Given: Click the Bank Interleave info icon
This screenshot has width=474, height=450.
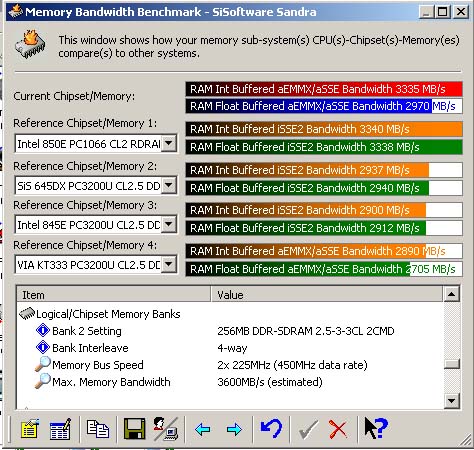Looking at the screenshot, I should [x=43, y=348].
